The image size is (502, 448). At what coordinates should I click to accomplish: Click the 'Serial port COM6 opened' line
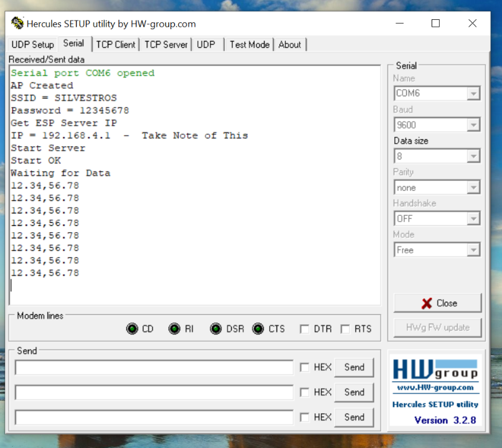(83, 73)
